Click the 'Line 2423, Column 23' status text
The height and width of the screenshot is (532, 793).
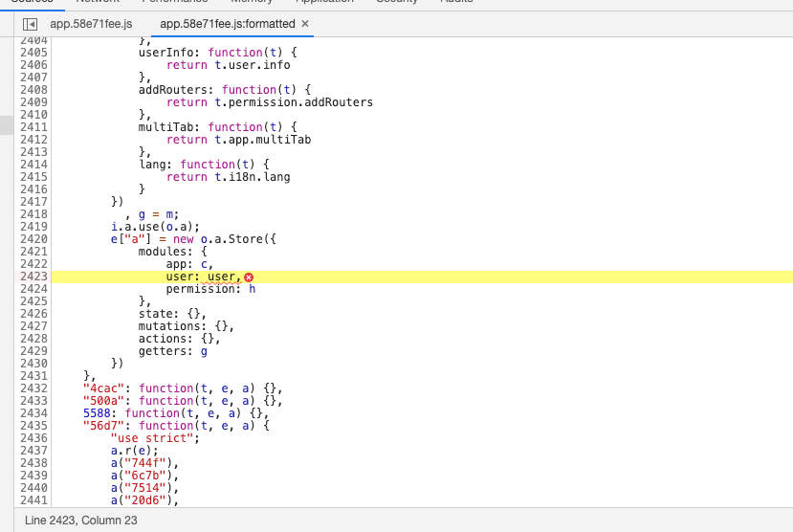[81, 521]
